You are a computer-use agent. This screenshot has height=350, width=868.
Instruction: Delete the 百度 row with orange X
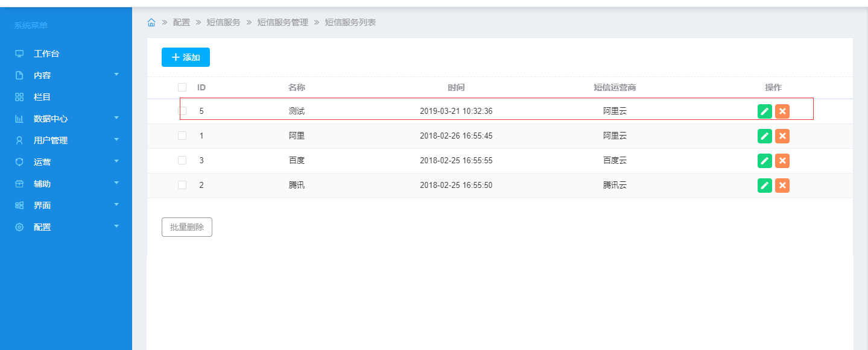point(782,161)
